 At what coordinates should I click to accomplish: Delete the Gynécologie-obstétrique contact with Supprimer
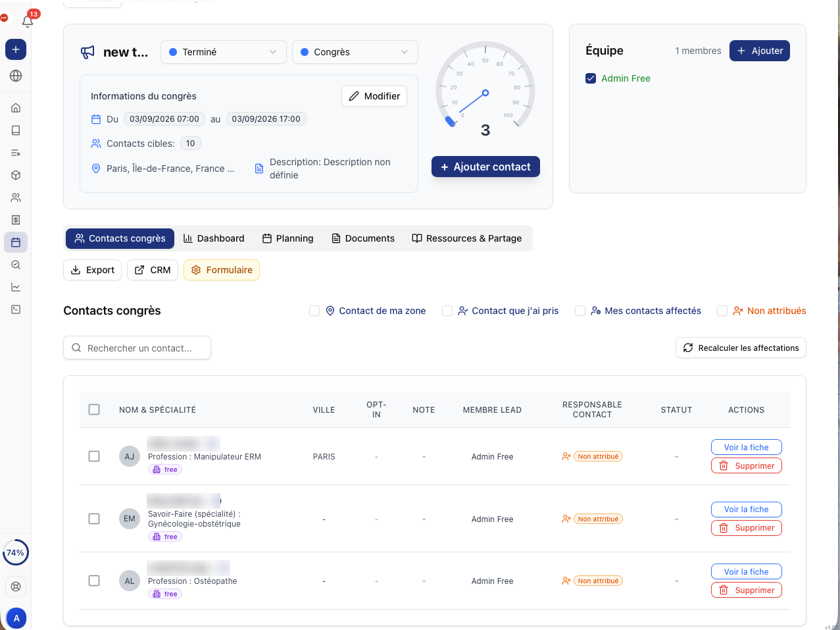tap(747, 527)
